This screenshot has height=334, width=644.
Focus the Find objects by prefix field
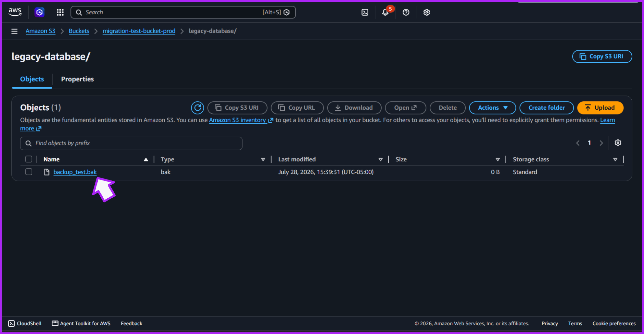(x=131, y=143)
